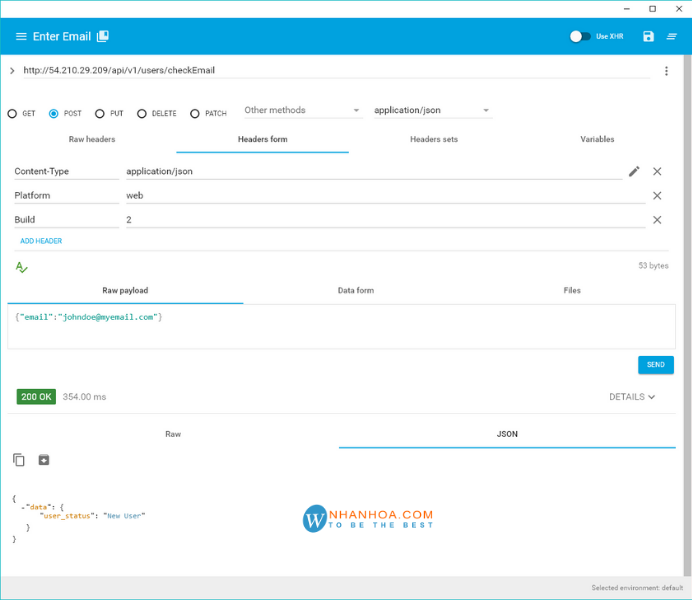Remove the Platform header row
The height and width of the screenshot is (600, 692).
(x=657, y=196)
